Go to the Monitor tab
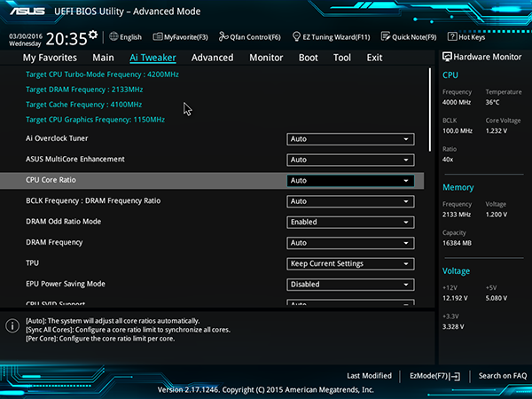The image size is (532, 399). 266,58
